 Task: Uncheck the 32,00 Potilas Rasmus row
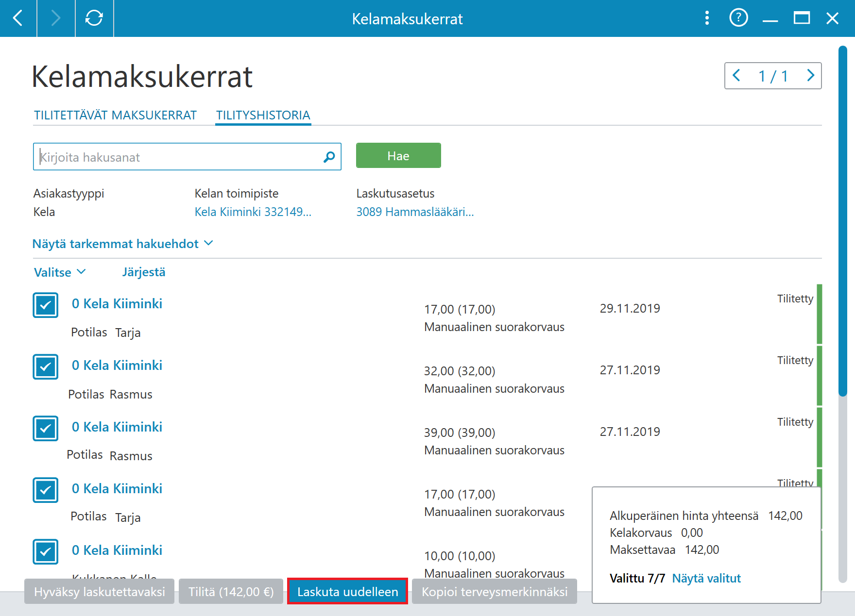point(46,366)
